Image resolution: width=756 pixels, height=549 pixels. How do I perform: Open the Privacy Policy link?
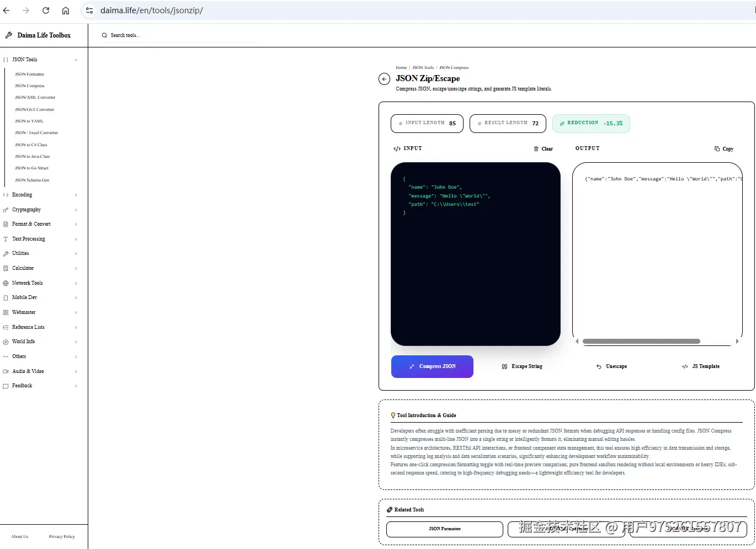[62, 536]
